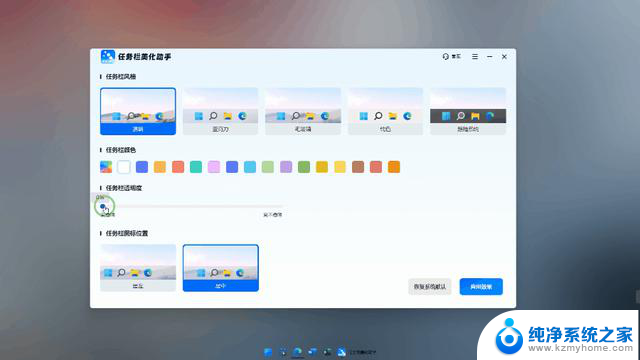Select the acrylic (亚克力) taskbar style

(x=220, y=111)
